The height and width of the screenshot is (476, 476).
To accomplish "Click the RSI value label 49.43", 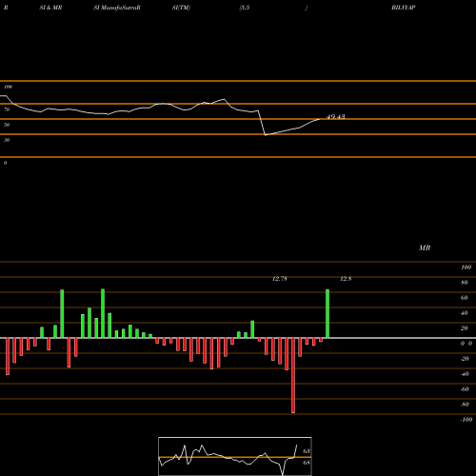I will click(x=336, y=117).
